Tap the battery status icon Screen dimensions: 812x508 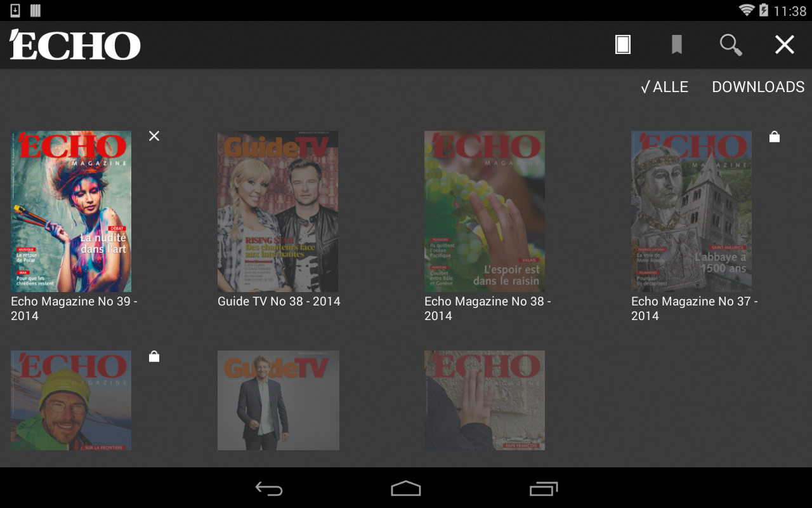click(764, 10)
